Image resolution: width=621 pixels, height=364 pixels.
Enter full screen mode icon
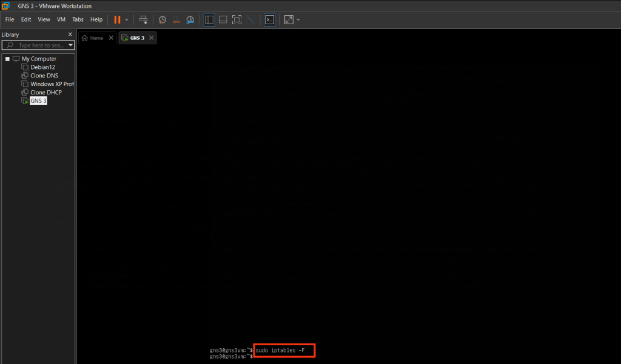tap(237, 19)
